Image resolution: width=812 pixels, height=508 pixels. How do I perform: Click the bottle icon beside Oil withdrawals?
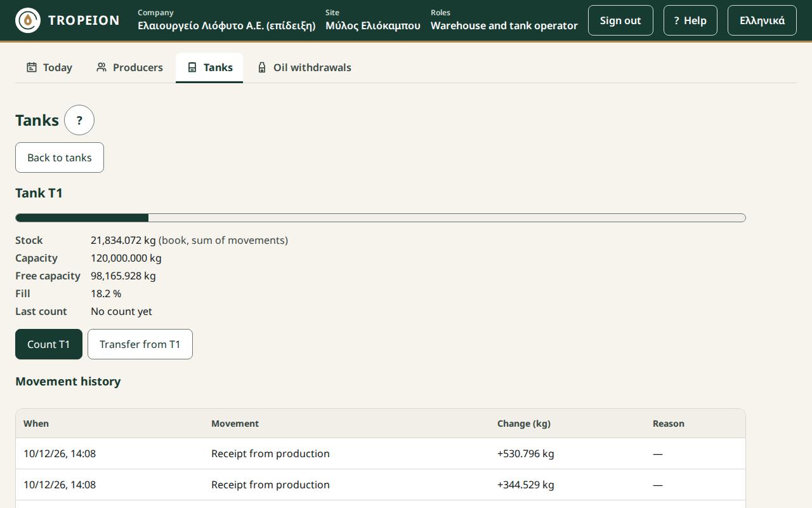coord(262,67)
